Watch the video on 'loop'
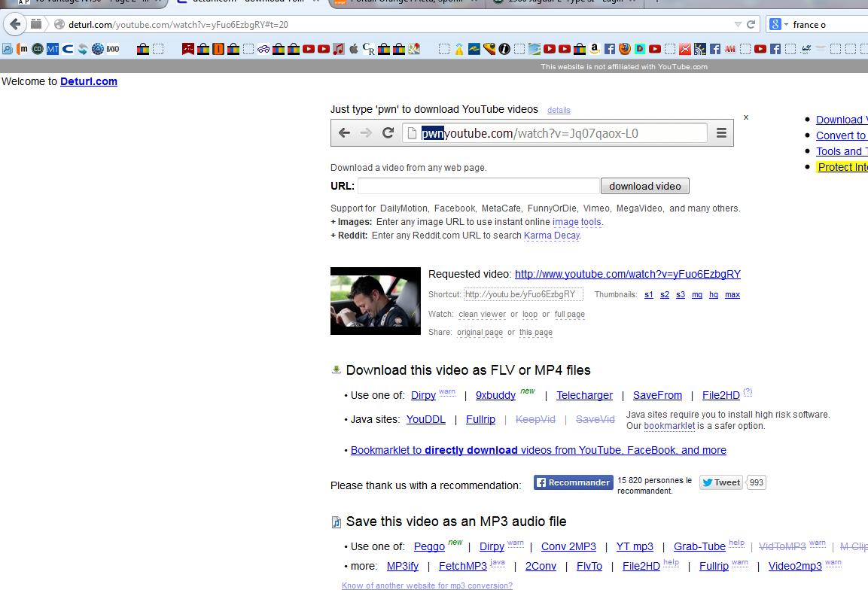 pos(530,315)
